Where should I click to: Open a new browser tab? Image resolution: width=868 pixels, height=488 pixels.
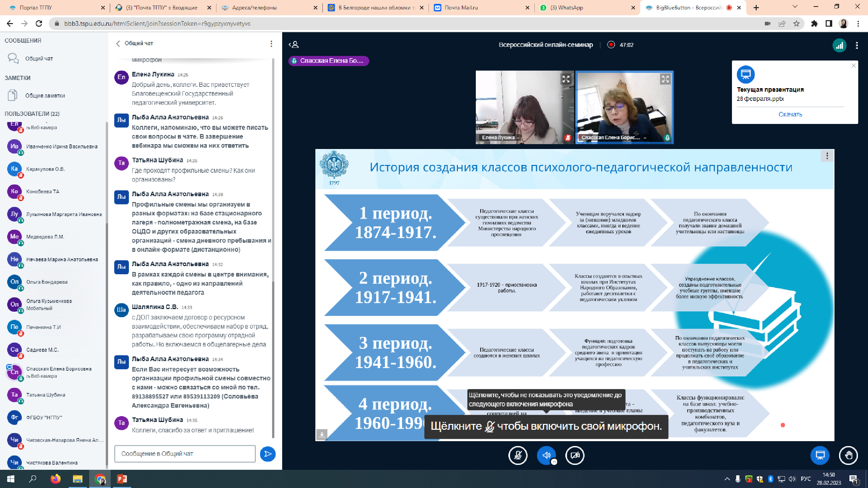pyautogui.click(x=756, y=7)
